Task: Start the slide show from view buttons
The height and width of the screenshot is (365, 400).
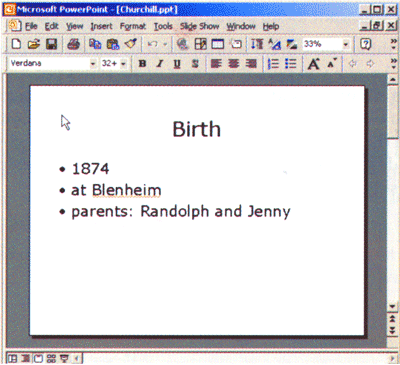Action: 64,359
